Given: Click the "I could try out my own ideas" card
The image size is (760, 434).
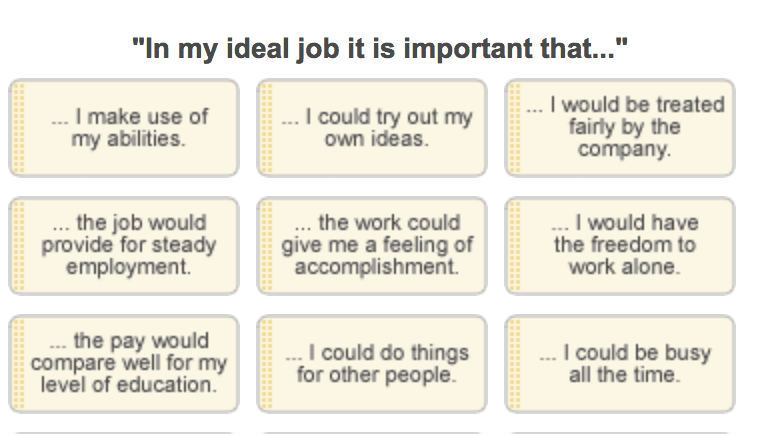Looking at the screenshot, I should [x=376, y=128].
